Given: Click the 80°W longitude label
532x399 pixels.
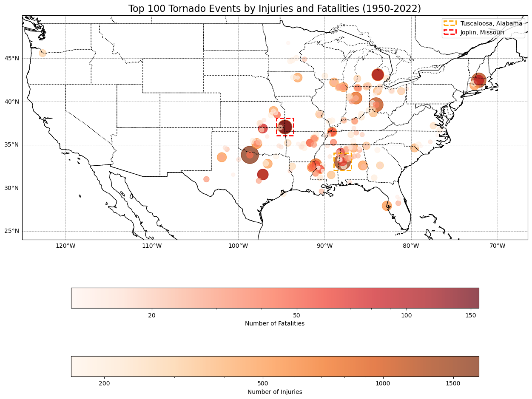Looking at the screenshot, I should pyautogui.click(x=411, y=246).
